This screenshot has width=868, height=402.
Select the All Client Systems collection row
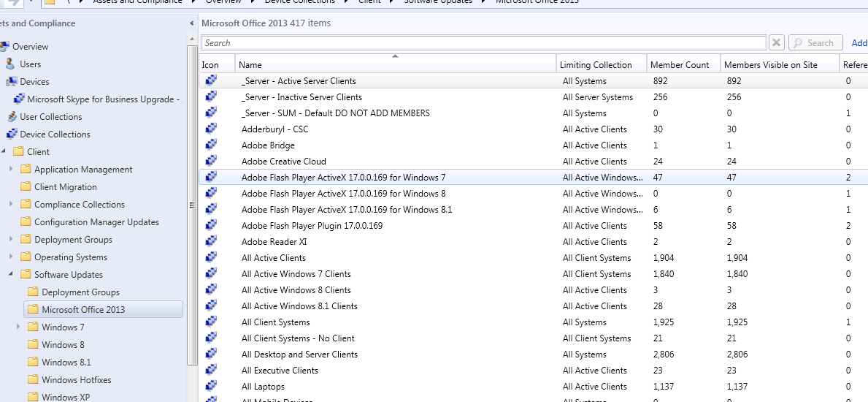pos(533,322)
